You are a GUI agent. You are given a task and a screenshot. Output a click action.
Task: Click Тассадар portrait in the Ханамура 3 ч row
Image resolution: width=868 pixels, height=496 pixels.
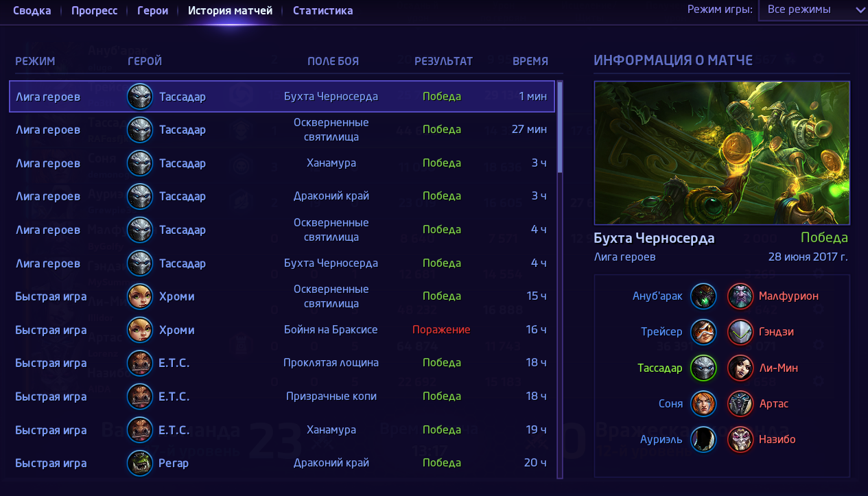click(x=140, y=163)
